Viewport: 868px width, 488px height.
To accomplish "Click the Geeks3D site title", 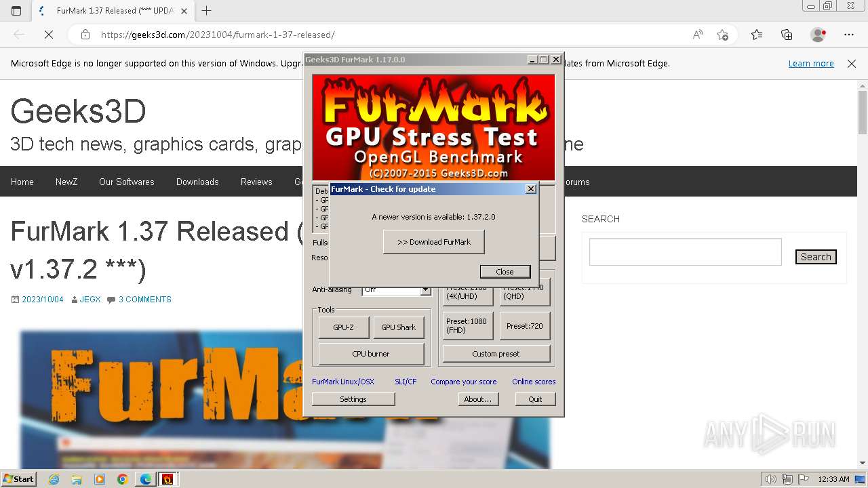I will click(78, 111).
